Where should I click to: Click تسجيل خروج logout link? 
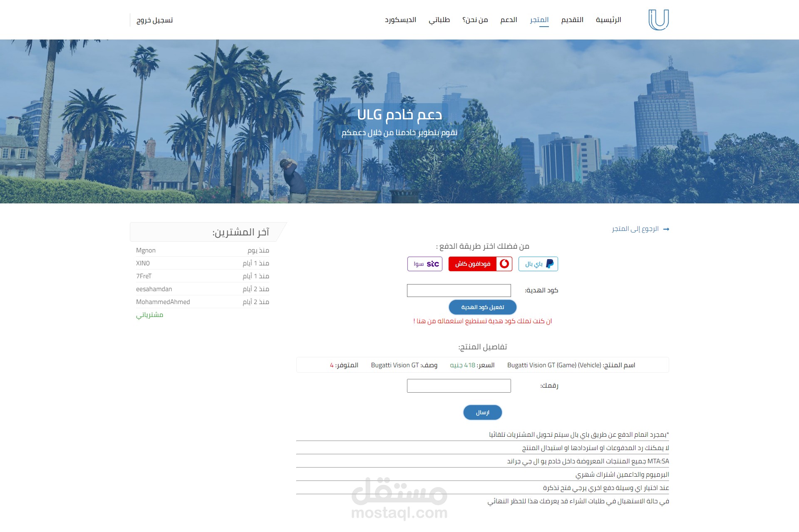coord(154,20)
